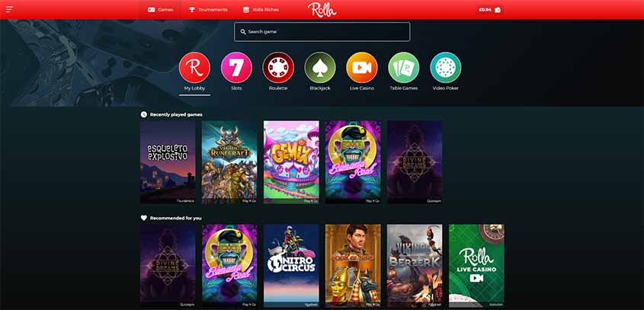Select the Table Games cards icon
The image size is (644, 310).
pos(404,67)
